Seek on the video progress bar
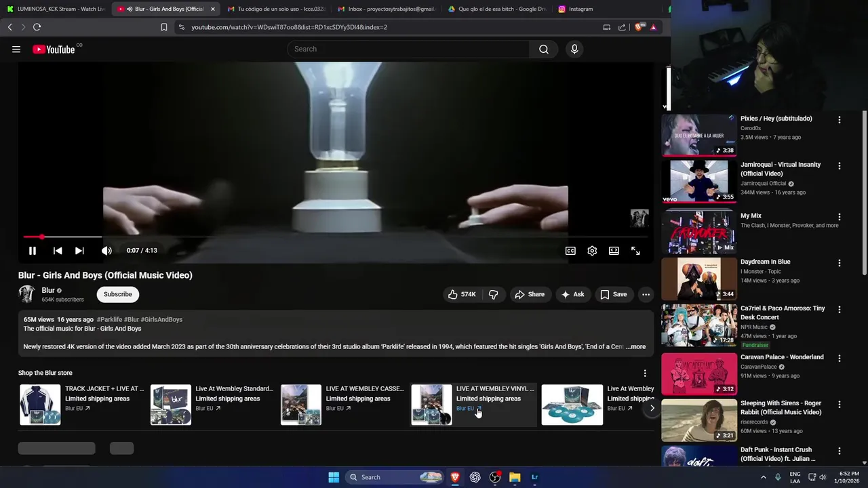The image size is (868, 488). tap(336, 237)
